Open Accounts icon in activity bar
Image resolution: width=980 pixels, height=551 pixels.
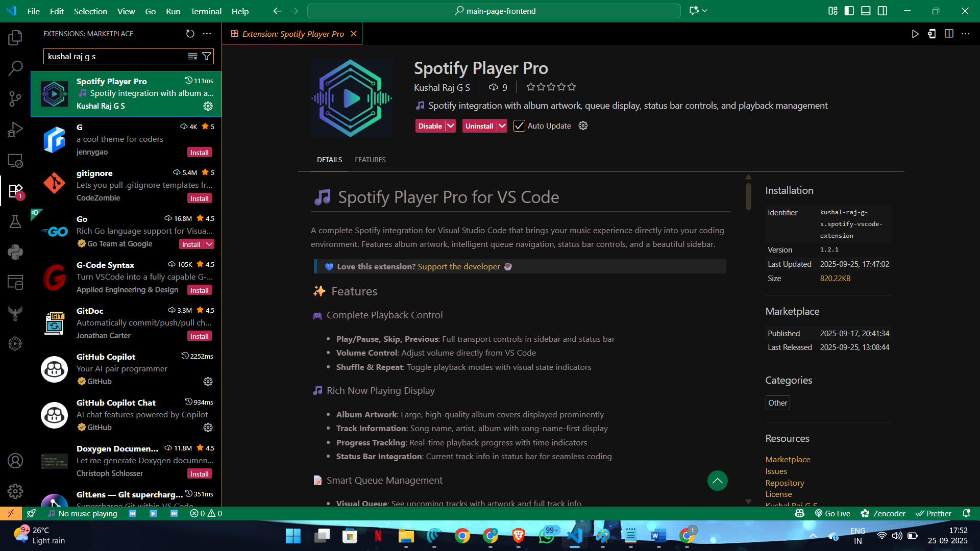point(15,461)
